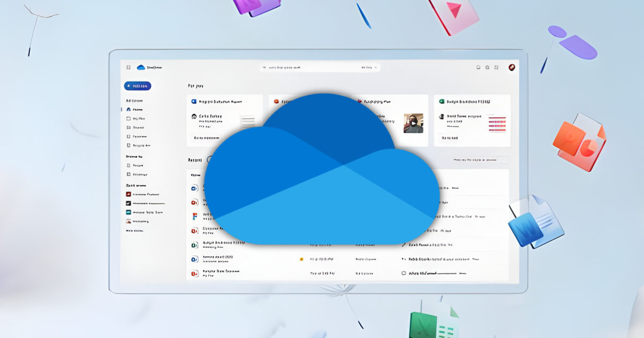Viewport: 644px width, 338px height.
Task: Open the round profile avatar in header
Action: pyautogui.click(x=511, y=67)
